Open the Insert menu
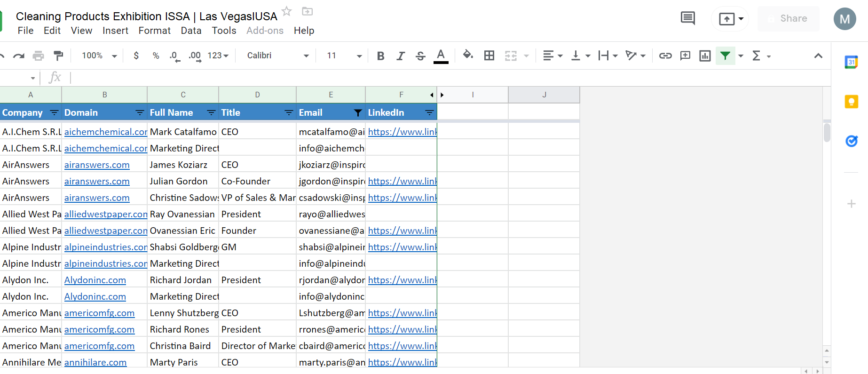The image size is (868, 374). (115, 31)
